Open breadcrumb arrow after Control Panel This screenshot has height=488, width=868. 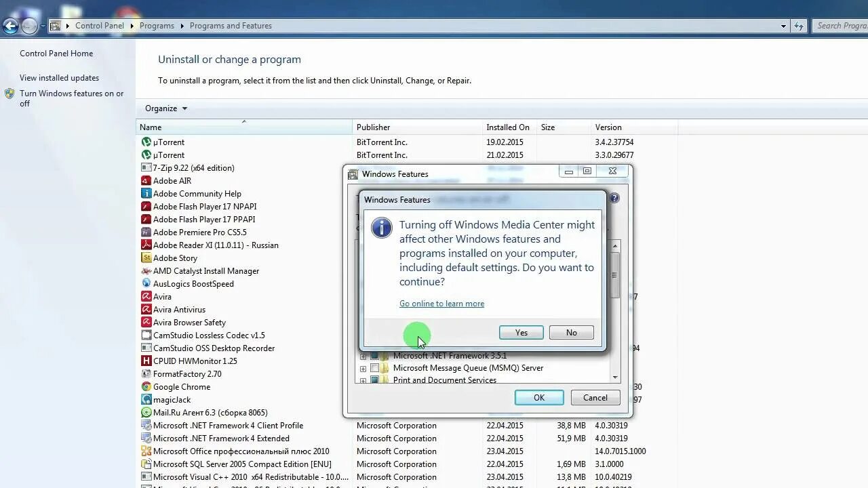(132, 26)
